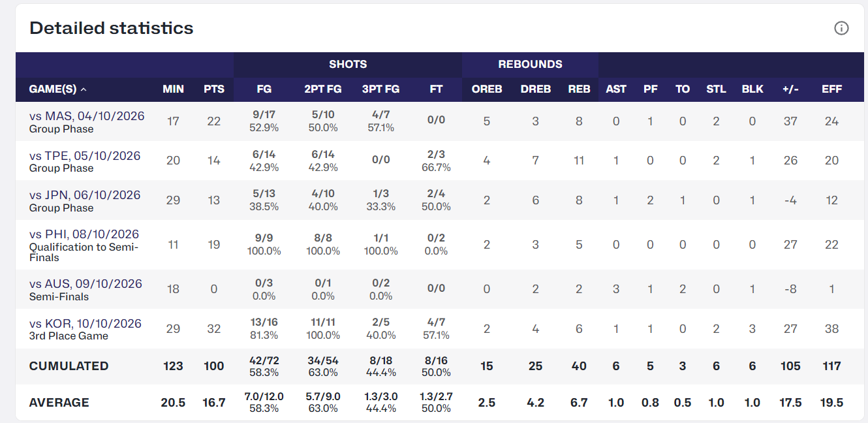Sort by AST column header
868x423 pixels.
point(616,89)
